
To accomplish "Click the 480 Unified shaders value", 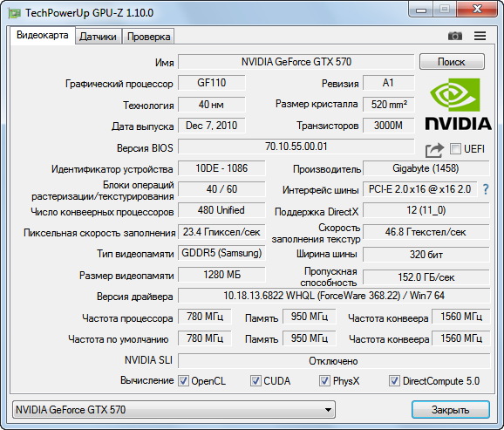I will pos(221,210).
